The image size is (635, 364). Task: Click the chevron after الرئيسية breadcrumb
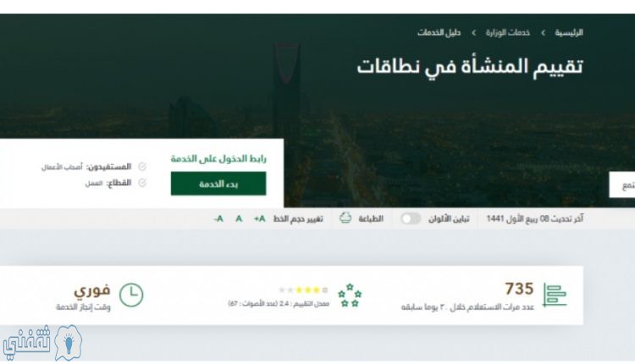coord(543,32)
